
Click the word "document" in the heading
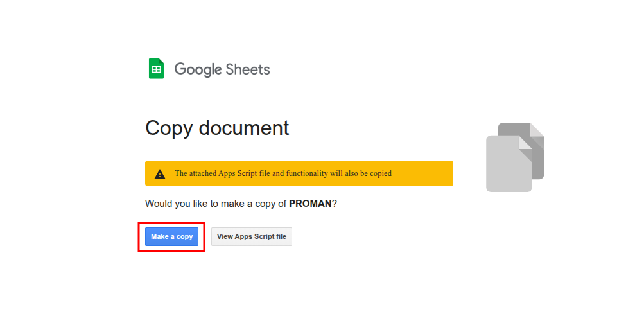[244, 128]
